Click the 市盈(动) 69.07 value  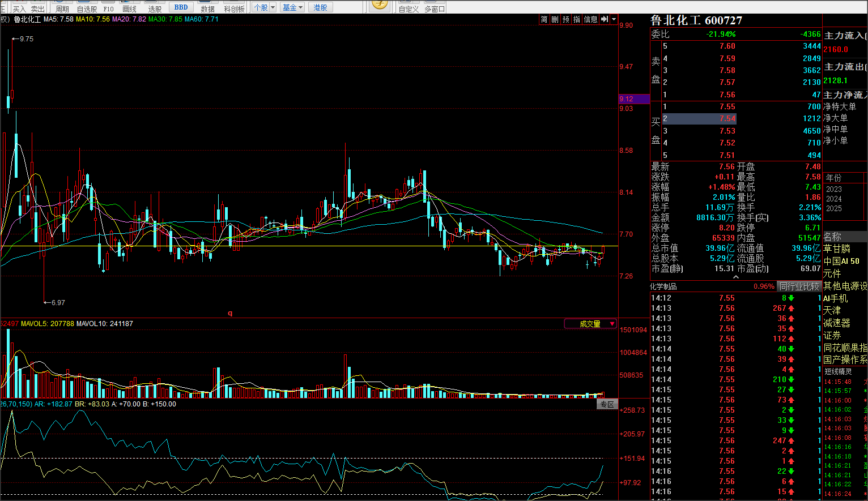click(810, 269)
